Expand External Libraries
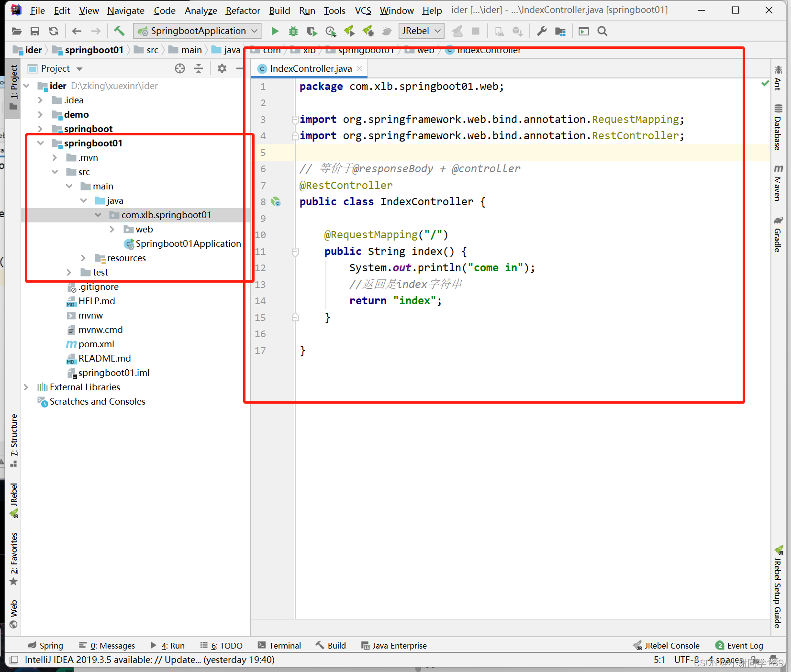 pos(26,387)
